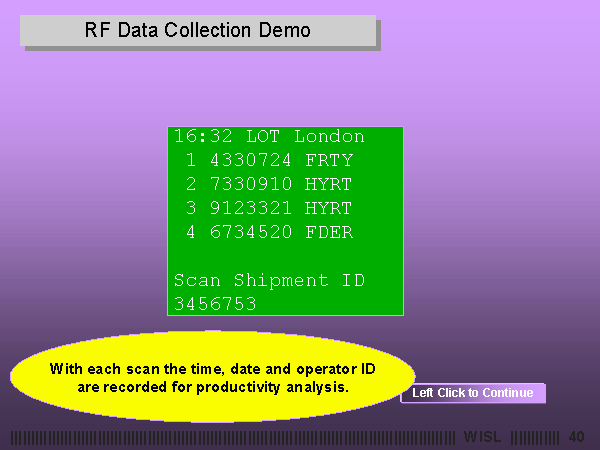The image size is (600, 450).
Task: Click the slide number 40
Action: click(x=577, y=437)
